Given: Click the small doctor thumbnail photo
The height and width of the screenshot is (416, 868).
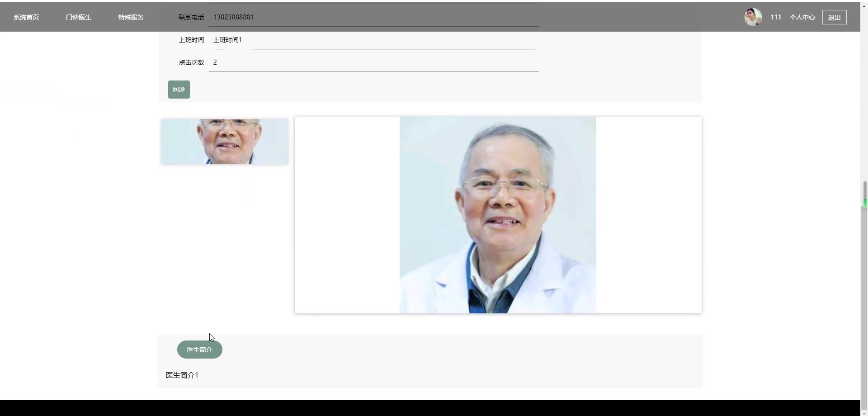Looking at the screenshot, I should click(x=225, y=141).
